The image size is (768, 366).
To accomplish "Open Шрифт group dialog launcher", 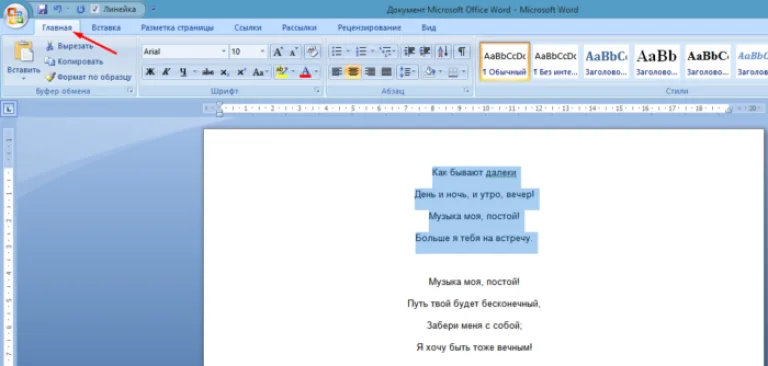I will (317, 91).
